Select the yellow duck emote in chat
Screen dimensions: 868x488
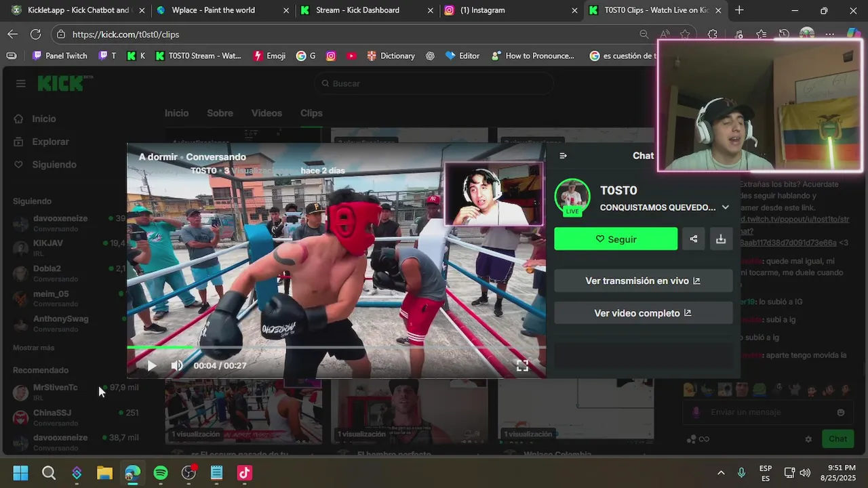[690, 390]
